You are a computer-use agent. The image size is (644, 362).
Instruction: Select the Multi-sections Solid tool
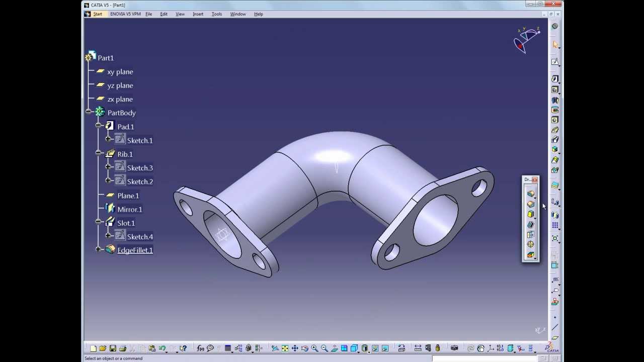pos(555,160)
